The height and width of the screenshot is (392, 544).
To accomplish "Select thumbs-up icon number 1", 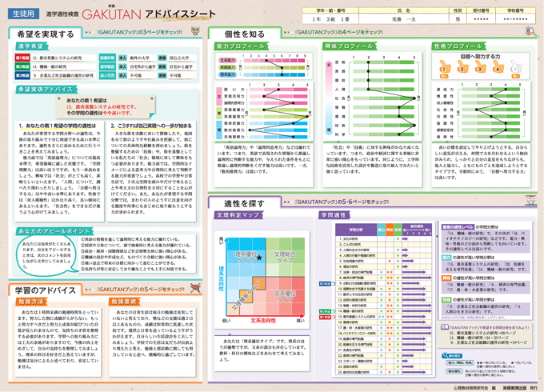I will (445, 67).
